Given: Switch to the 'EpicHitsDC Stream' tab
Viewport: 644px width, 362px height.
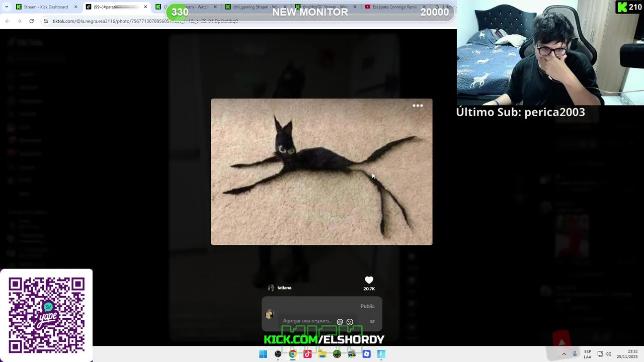Looking at the screenshot, I should (x=324, y=7).
